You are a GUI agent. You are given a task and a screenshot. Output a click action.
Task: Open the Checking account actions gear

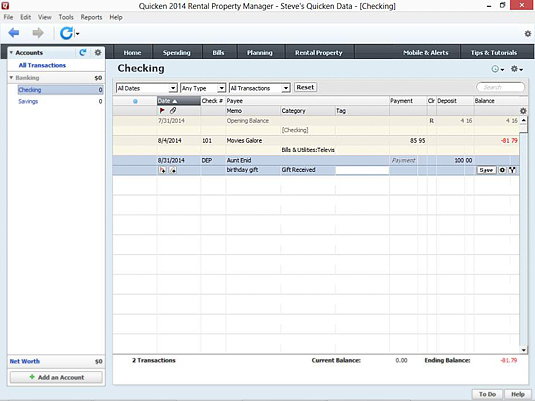(x=517, y=69)
